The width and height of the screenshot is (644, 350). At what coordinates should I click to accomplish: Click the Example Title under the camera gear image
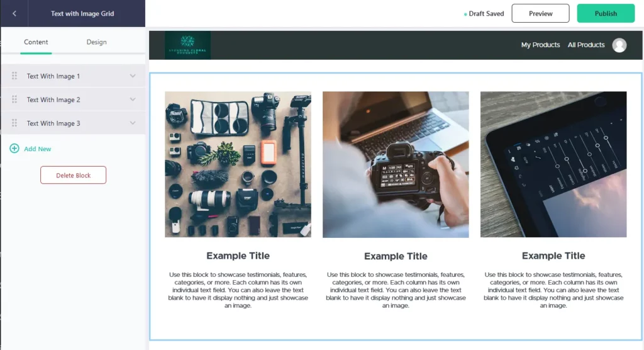pyautogui.click(x=238, y=256)
